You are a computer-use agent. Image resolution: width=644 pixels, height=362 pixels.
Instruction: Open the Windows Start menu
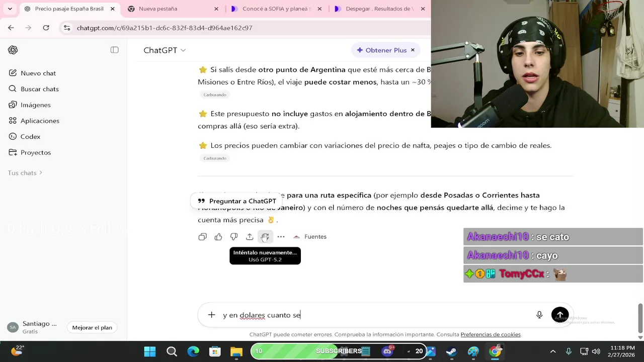(150, 351)
